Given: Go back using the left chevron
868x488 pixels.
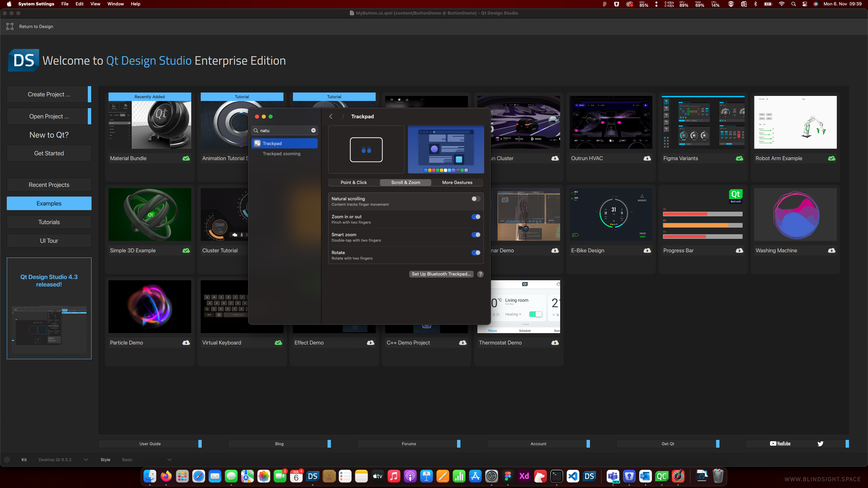Looking at the screenshot, I should click(331, 116).
